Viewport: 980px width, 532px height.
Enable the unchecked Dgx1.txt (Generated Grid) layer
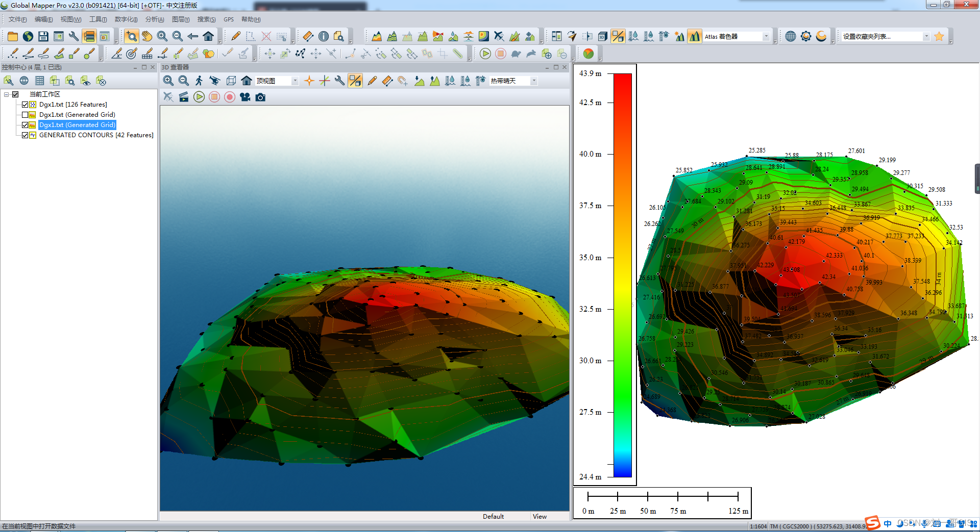pos(25,115)
